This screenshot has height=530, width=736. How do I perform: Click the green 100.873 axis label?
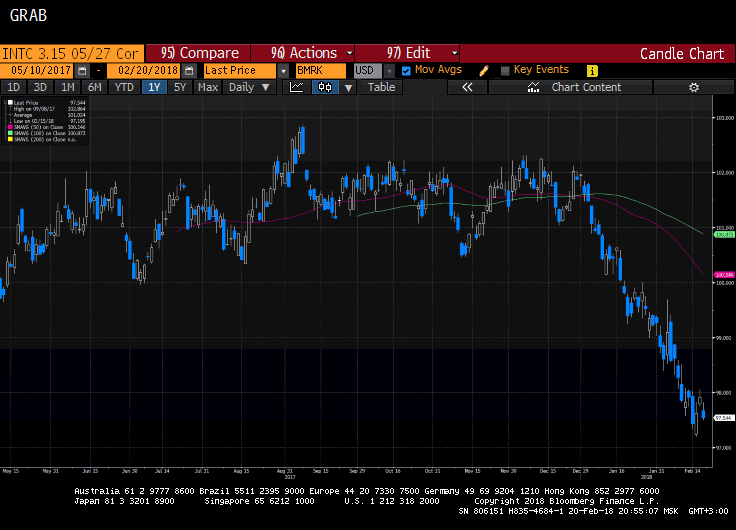724,235
